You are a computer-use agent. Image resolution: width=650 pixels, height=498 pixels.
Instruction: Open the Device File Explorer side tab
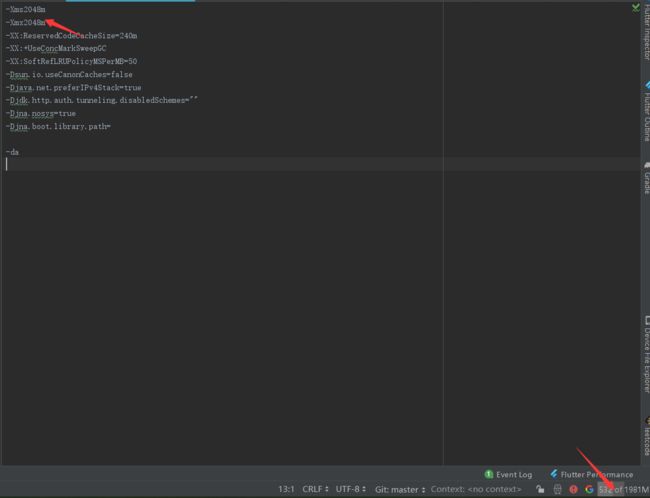coord(646,354)
